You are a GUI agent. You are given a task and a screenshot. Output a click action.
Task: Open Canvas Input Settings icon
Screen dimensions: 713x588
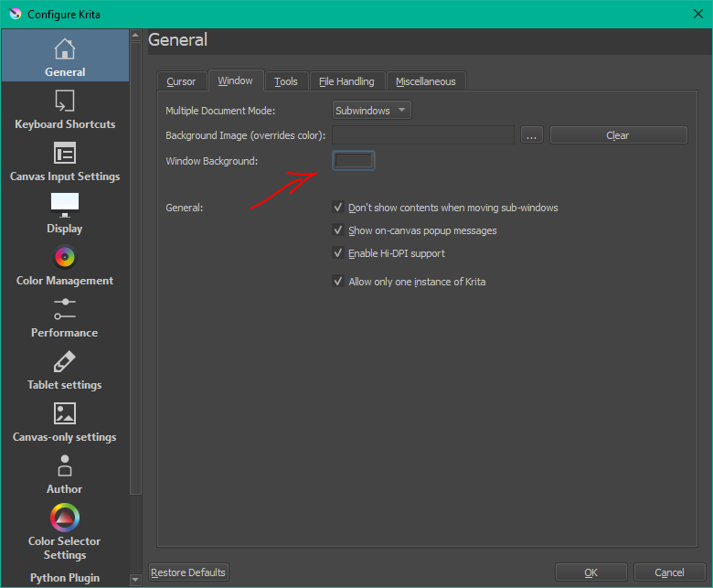tap(64, 153)
